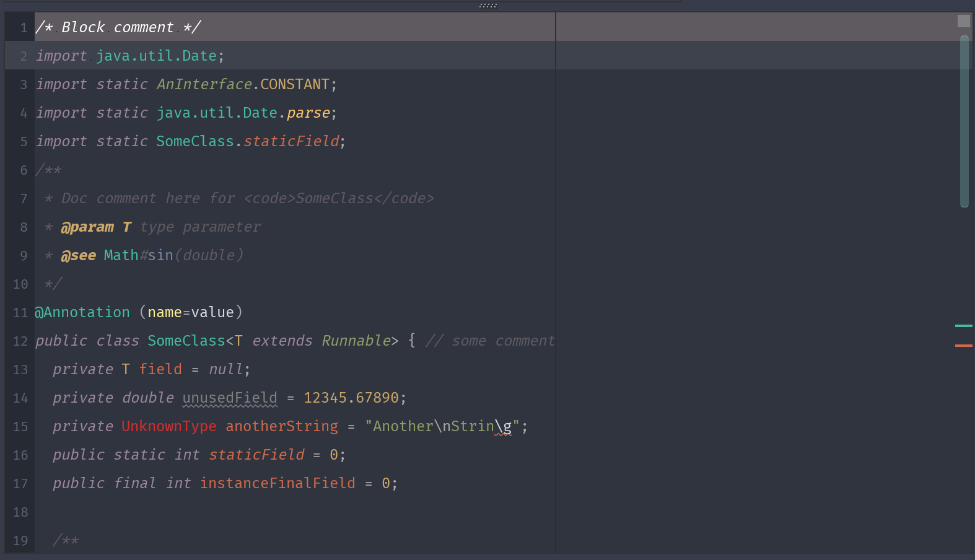Click "java.util.Date" in the line 2 import
Image resolution: width=975 pixels, height=560 pixels.
click(x=156, y=56)
